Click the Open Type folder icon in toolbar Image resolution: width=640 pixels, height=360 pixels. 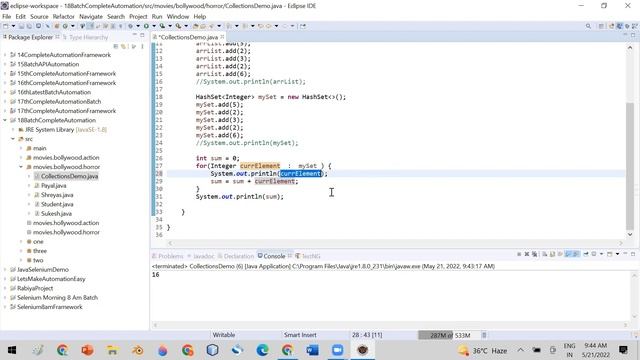[x=196, y=26]
